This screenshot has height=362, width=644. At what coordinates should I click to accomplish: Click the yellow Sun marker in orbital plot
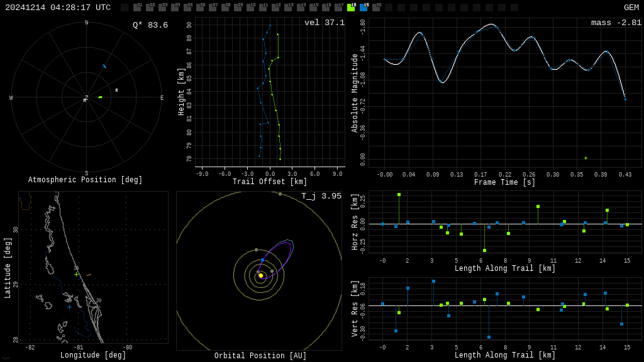[x=260, y=275]
